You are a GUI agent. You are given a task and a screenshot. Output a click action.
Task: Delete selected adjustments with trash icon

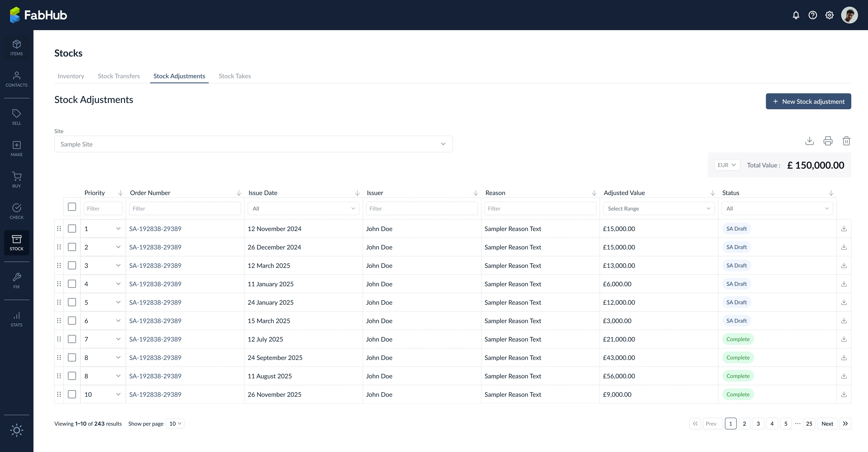[x=846, y=141]
